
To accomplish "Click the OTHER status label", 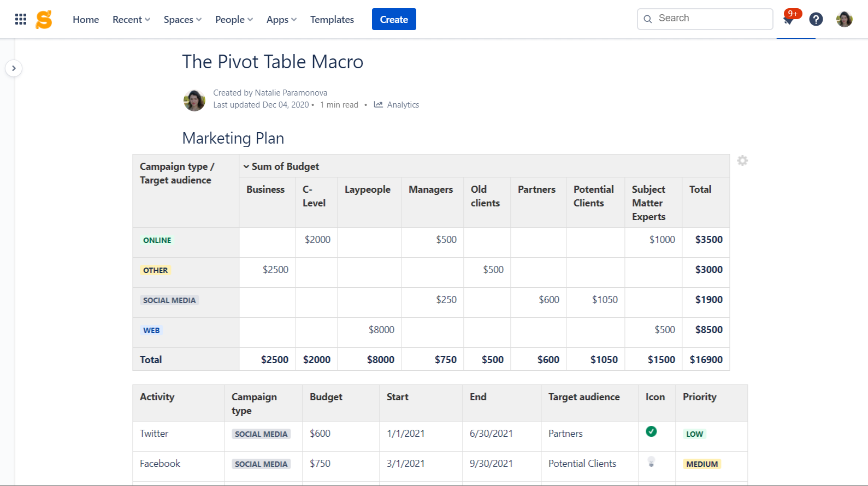I will 156,270.
